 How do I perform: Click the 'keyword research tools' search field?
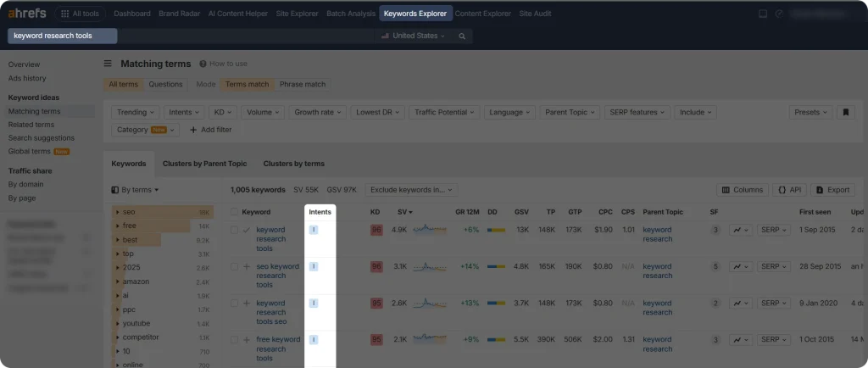tap(63, 36)
